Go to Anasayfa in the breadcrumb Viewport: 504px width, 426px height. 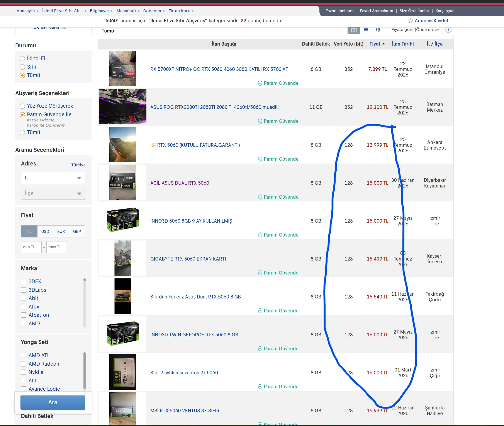tap(25, 11)
